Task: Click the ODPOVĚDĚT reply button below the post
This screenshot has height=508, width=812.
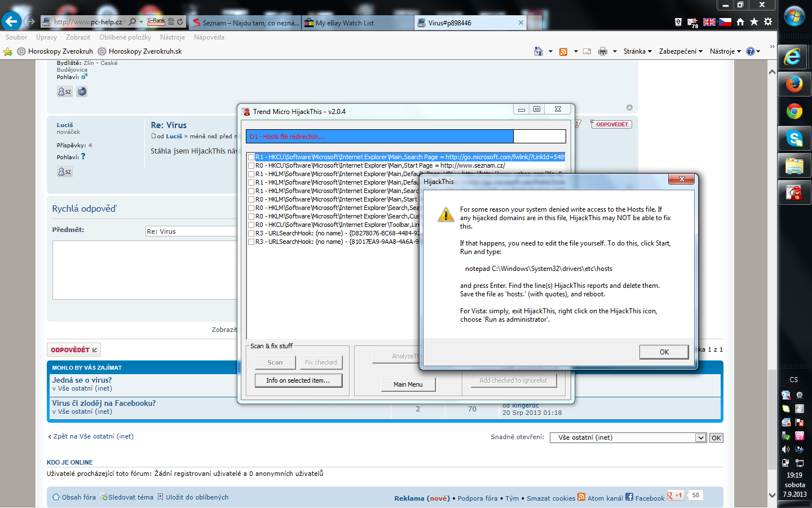Action: (74, 350)
